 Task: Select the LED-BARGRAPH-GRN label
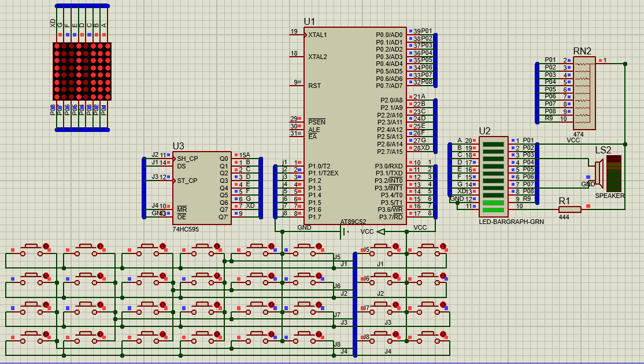point(512,222)
